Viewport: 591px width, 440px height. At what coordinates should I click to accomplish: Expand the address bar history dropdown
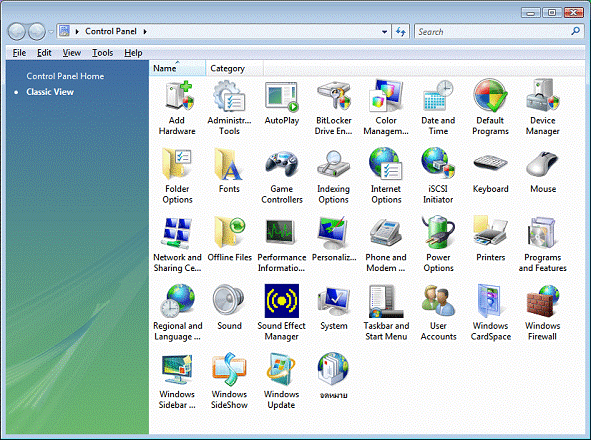pyautogui.click(x=384, y=32)
